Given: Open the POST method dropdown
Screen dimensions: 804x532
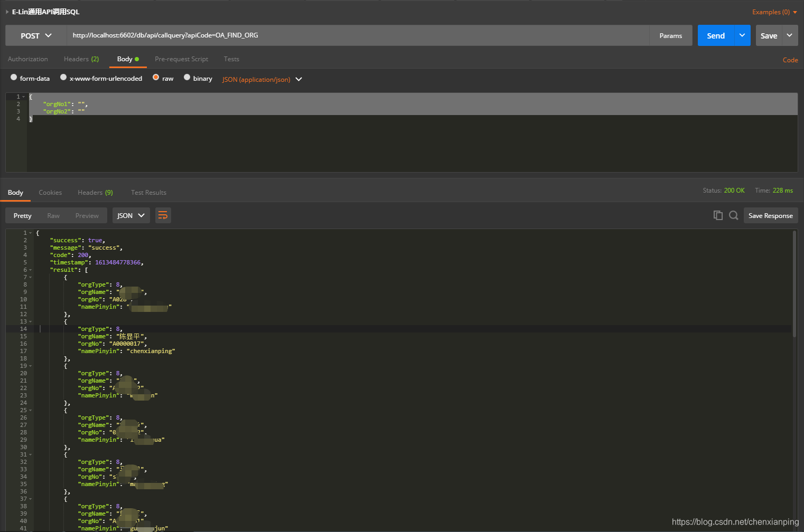Looking at the screenshot, I should pyautogui.click(x=36, y=35).
